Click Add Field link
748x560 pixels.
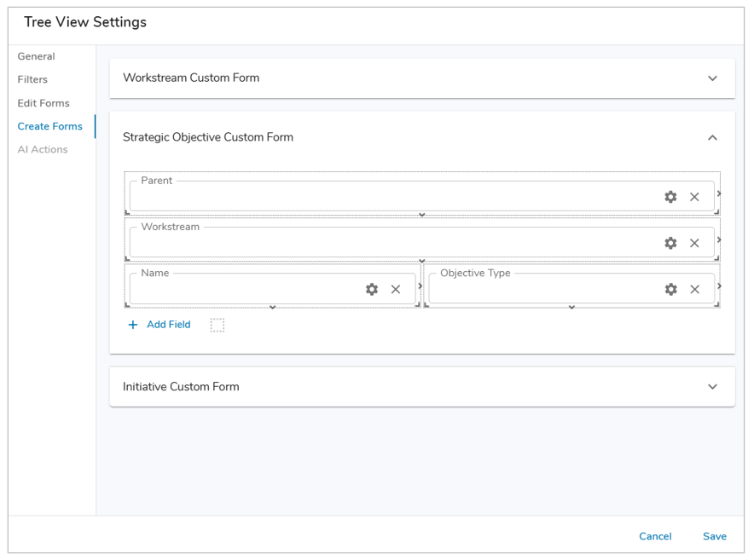tap(159, 325)
